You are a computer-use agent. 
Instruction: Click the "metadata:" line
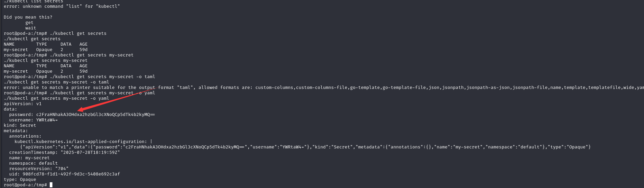coord(16,131)
